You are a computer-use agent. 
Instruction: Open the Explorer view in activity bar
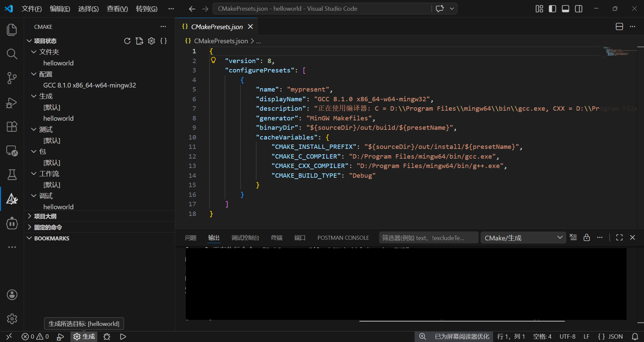12,30
